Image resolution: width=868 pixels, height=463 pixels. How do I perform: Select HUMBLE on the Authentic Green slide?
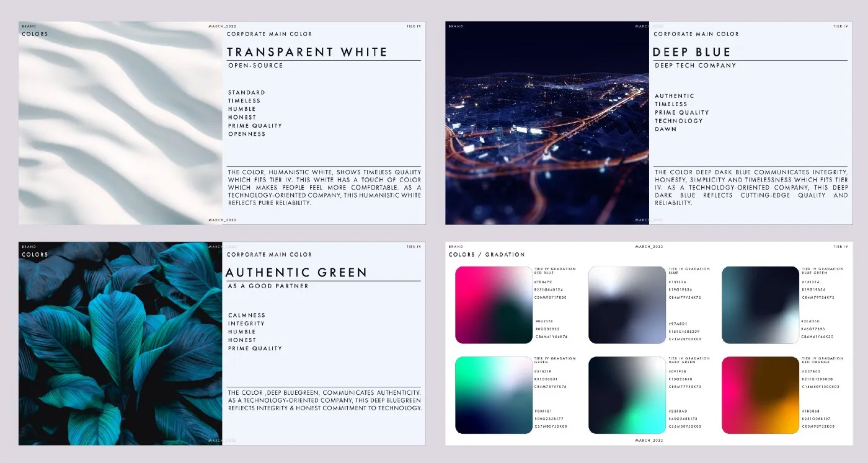click(x=242, y=332)
